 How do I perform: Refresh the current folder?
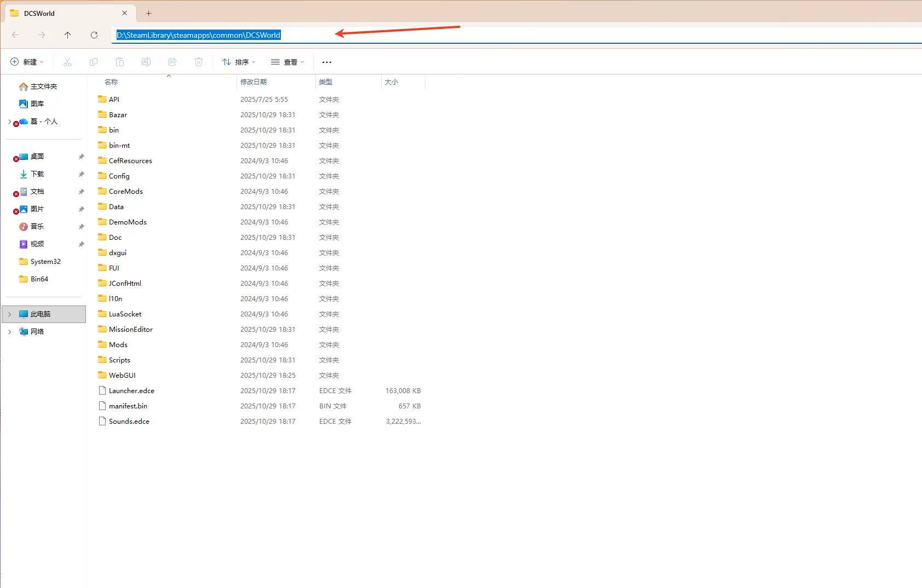94,35
